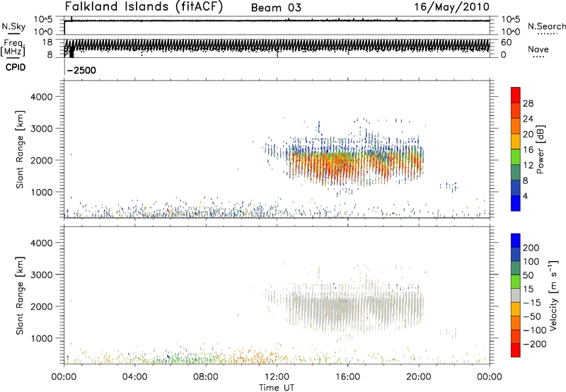
Task: Click the gray band of velocity color bar
Action: [x=516, y=295]
